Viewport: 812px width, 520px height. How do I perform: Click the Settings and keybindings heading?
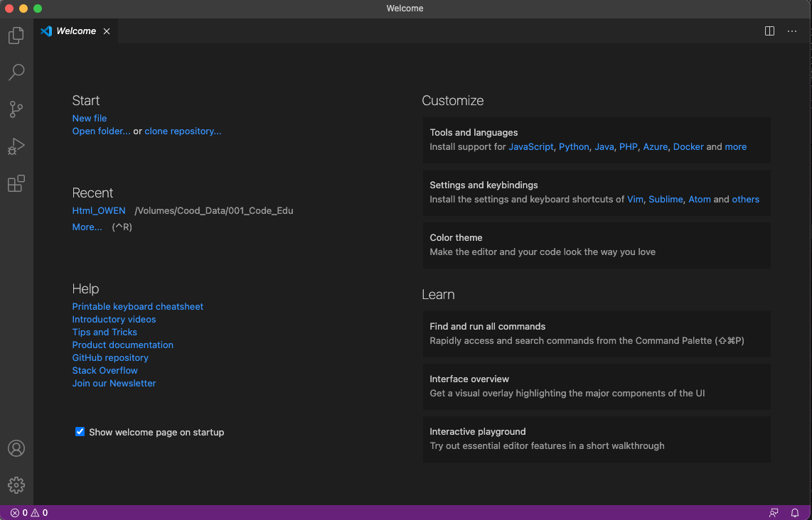pyautogui.click(x=484, y=185)
